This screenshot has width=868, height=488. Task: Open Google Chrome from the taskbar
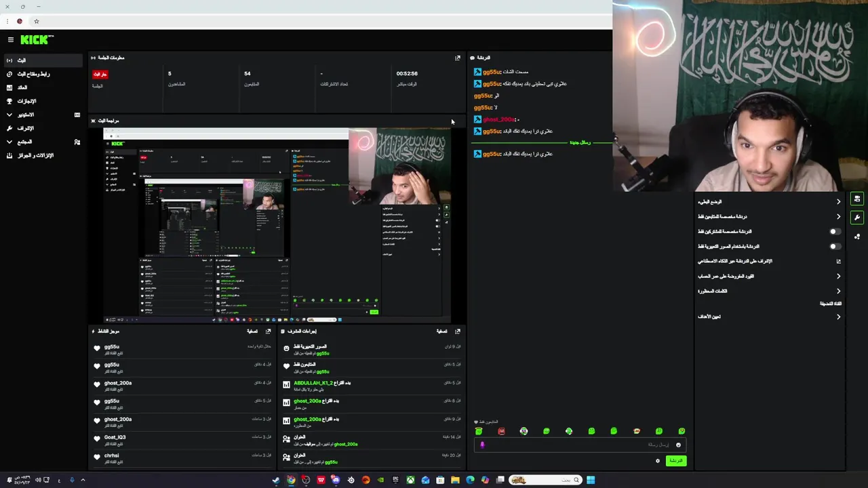click(x=291, y=480)
